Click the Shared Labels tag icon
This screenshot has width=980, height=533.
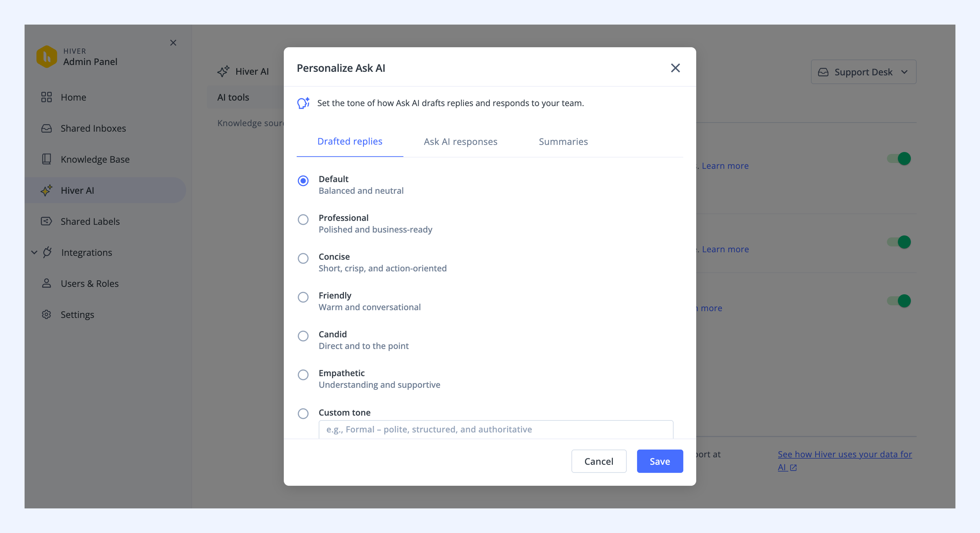pos(47,221)
